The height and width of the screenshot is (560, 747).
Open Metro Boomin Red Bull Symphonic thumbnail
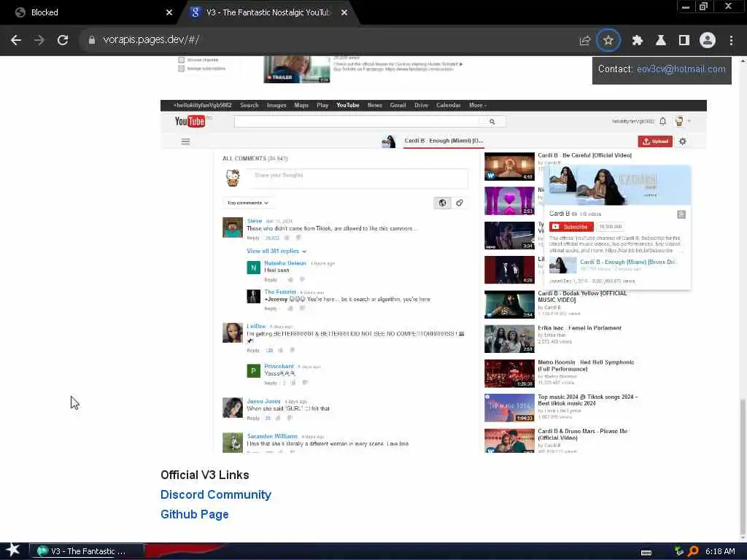[509, 373]
